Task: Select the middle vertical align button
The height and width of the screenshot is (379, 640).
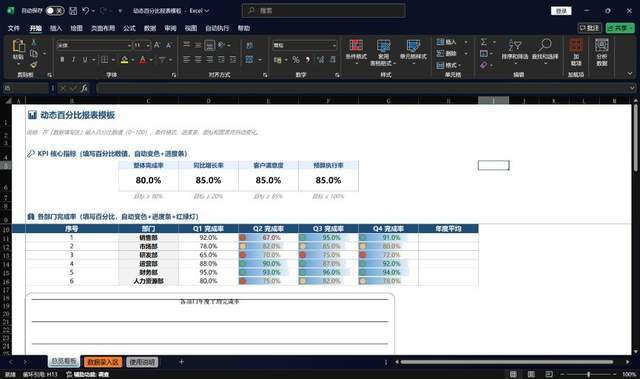Action: [198, 45]
